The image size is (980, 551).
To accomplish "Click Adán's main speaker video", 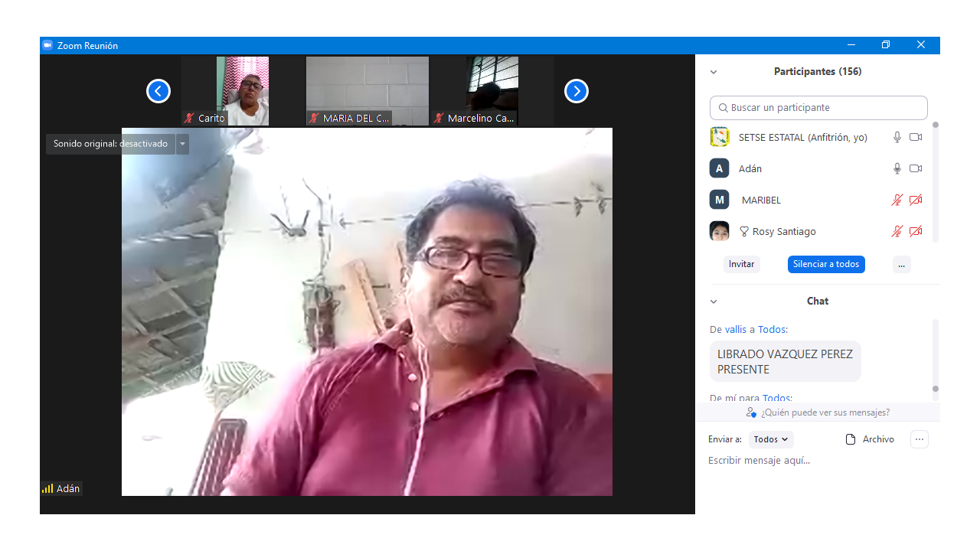I will tap(367, 311).
